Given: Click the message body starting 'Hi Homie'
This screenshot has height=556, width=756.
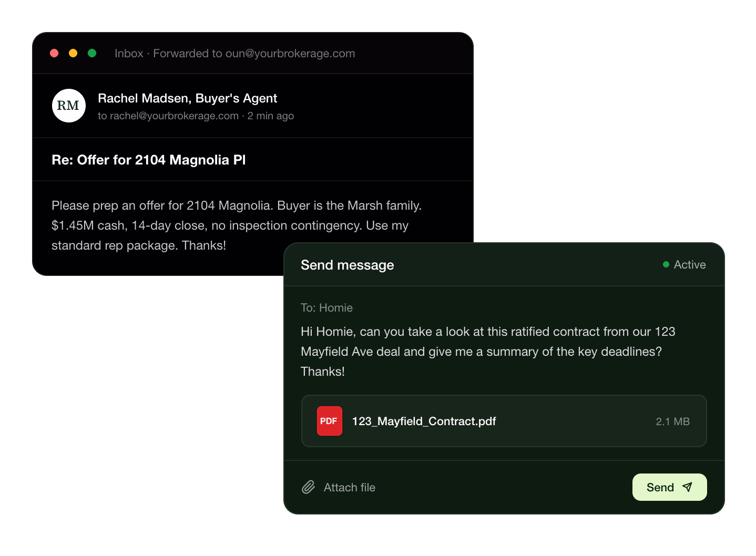Looking at the screenshot, I should click(488, 352).
